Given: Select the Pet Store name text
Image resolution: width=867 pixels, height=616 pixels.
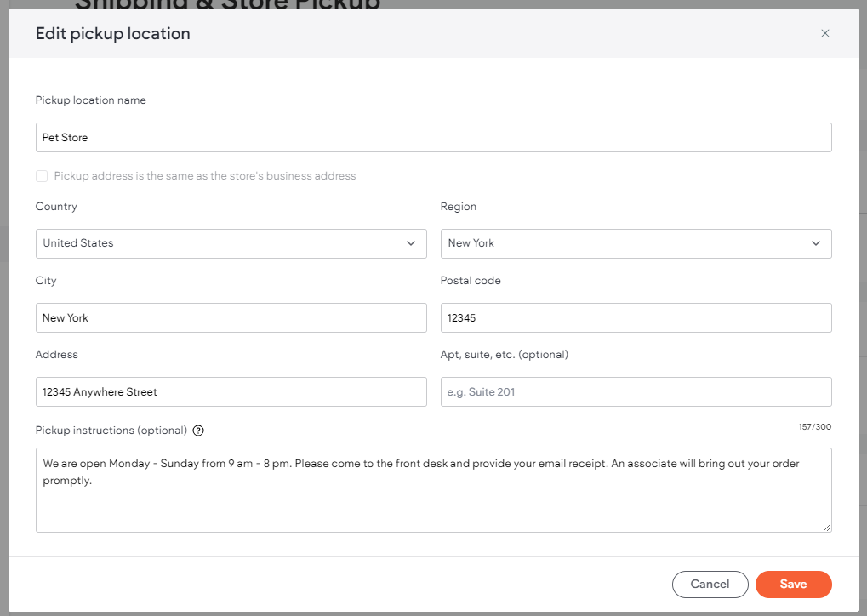Looking at the screenshot, I should point(65,137).
